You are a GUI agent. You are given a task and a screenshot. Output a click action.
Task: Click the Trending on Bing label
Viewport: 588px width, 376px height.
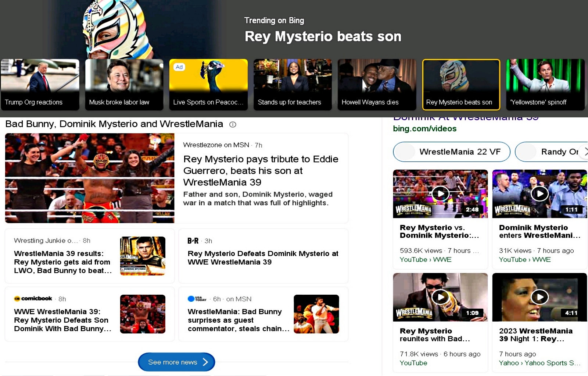coord(274,20)
